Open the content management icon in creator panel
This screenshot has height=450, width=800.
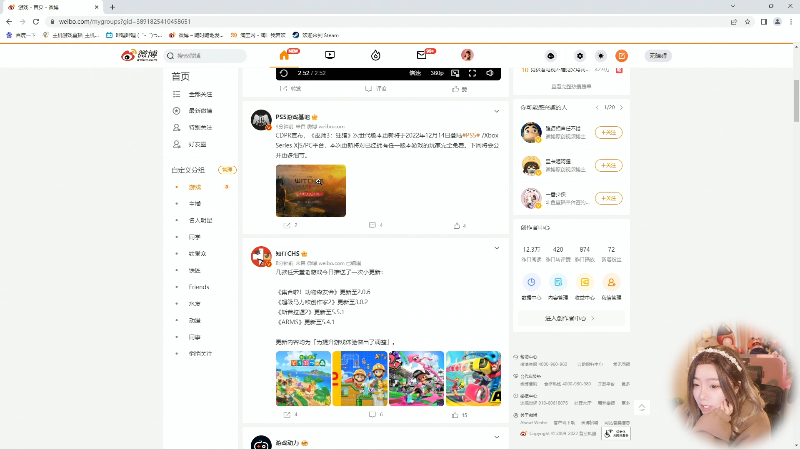558,282
